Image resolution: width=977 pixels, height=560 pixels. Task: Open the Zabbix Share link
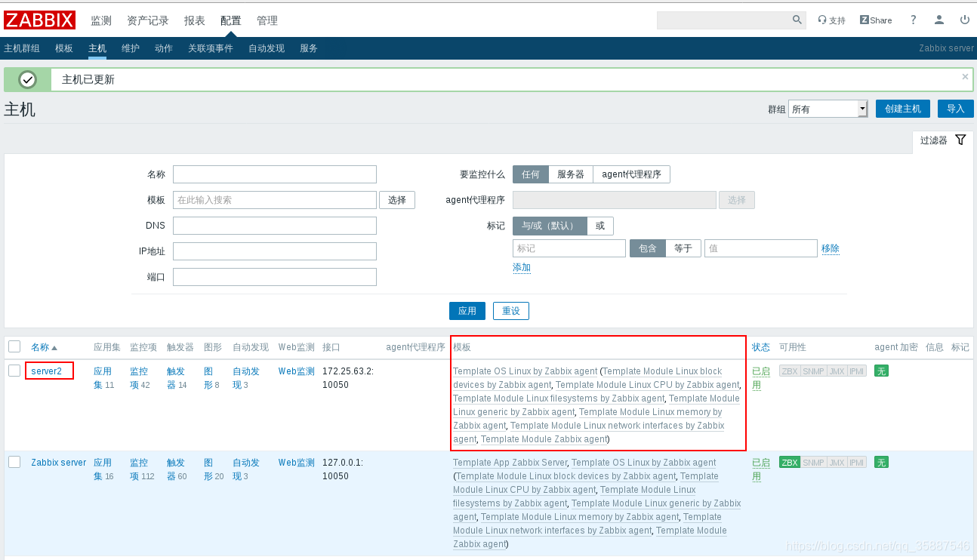coord(876,20)
